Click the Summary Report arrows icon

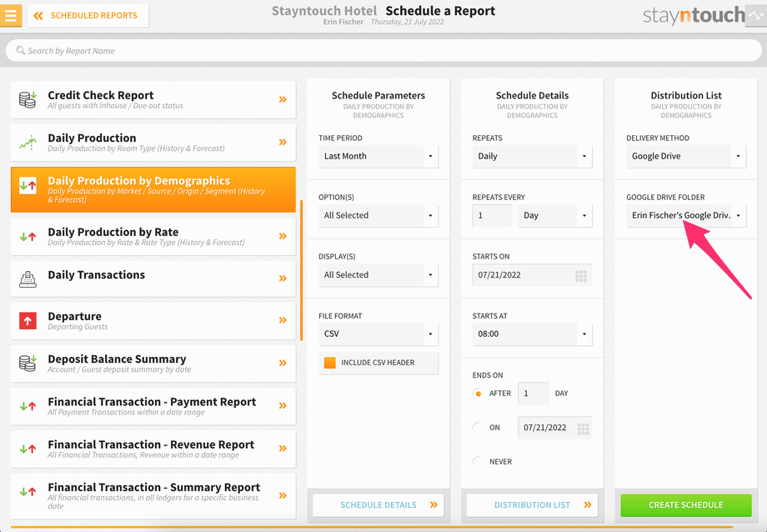coord(28,491)
